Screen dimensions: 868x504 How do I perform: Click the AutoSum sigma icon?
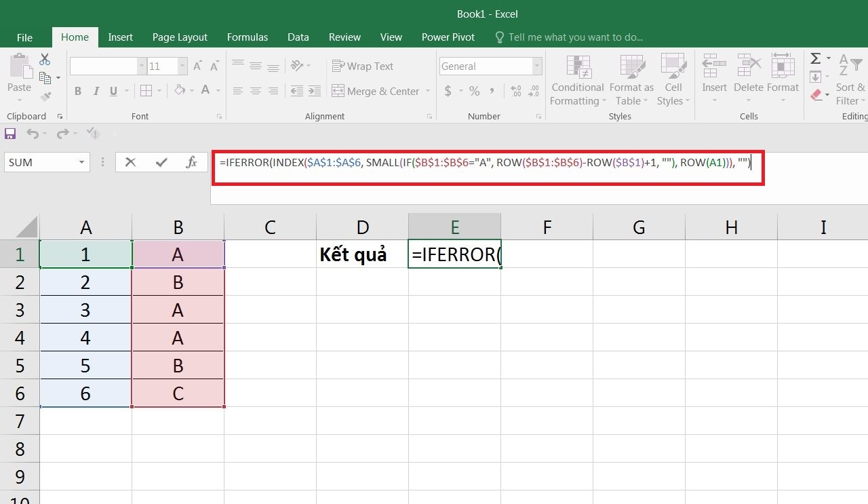click(x=817, y=60)
